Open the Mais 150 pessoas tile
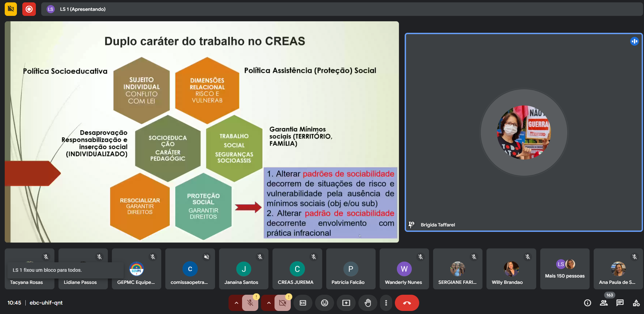The height and width of the screenshot is (314, 644). pyautogui.click(x=565, y=269)
